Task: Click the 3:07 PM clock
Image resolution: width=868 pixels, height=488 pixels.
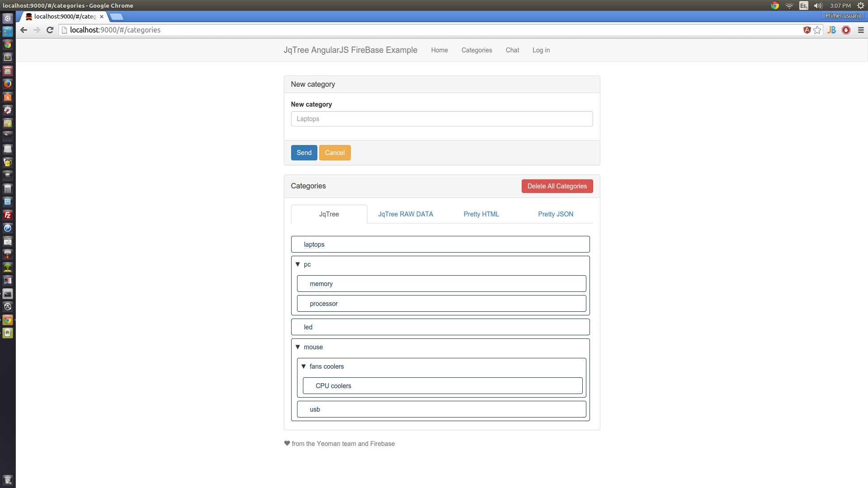Action: coord(840,5)
